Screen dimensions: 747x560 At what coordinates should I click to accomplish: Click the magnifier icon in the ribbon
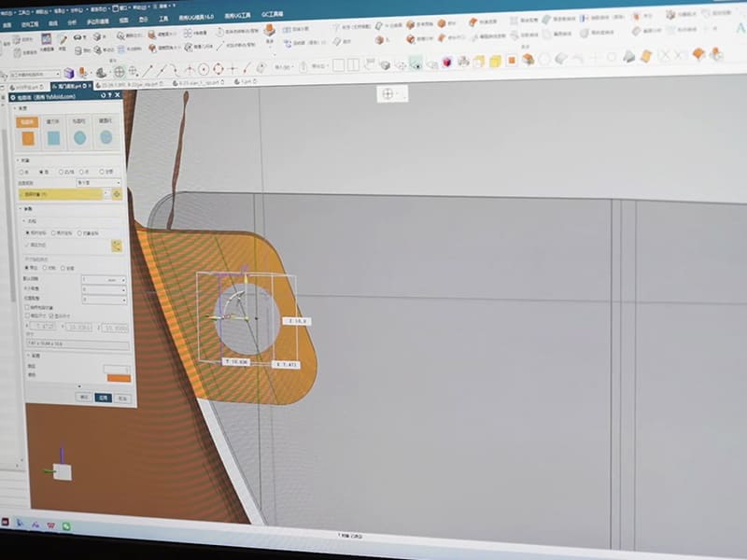tap(120, 36)
